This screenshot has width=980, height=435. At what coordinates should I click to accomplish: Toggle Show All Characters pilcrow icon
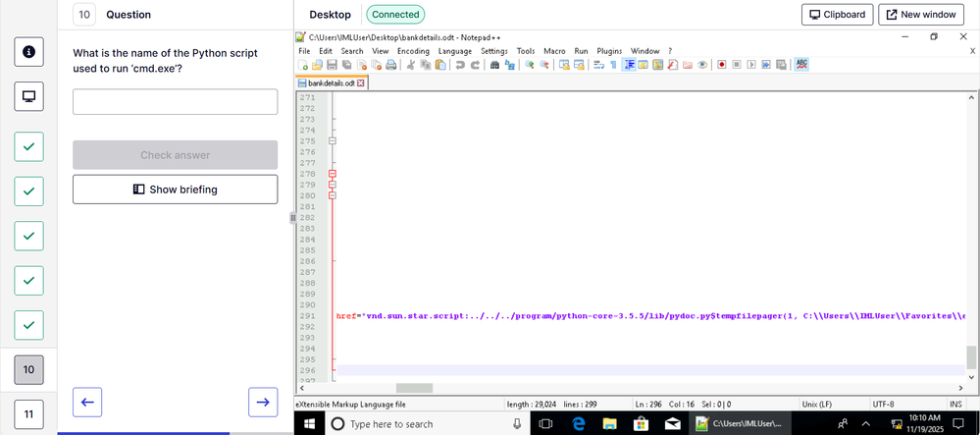[613, 65]
